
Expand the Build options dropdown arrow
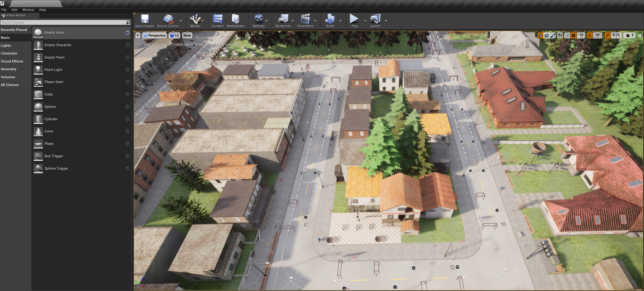click(340, 21)
